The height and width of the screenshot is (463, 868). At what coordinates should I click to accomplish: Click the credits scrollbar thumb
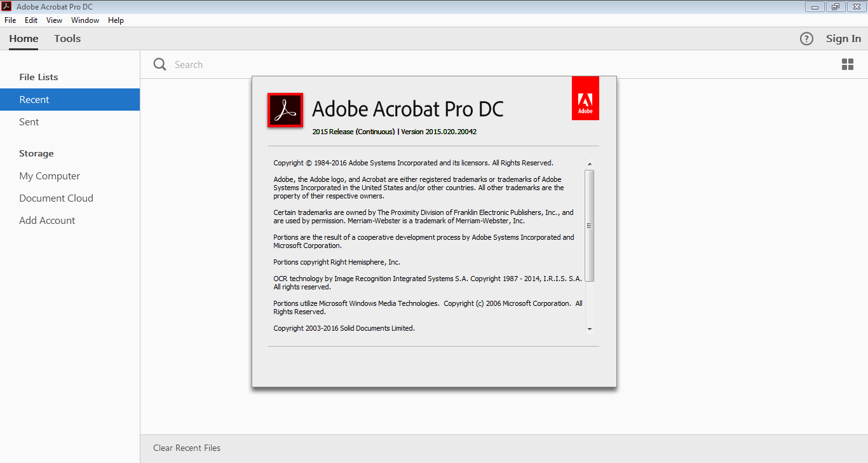(590, 226)
